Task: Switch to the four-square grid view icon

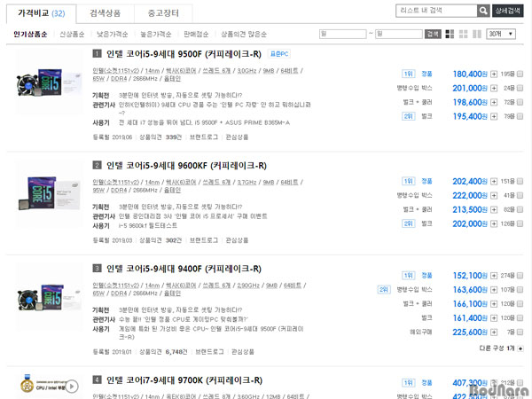Action: pos(463,34)
